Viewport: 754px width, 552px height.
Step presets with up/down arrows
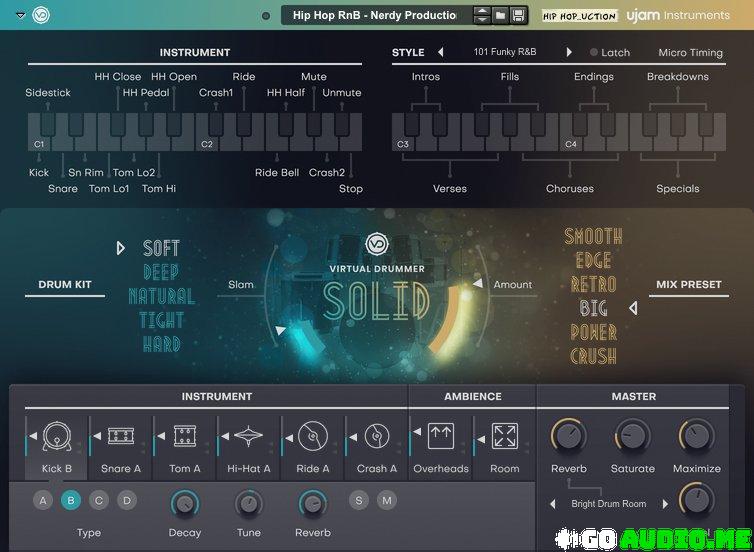(x=482, y=15)
